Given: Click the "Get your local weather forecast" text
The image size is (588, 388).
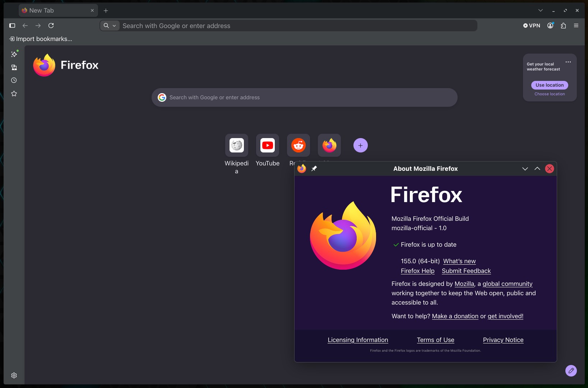Looking at the screenshot, I should [x=543, y=67].
